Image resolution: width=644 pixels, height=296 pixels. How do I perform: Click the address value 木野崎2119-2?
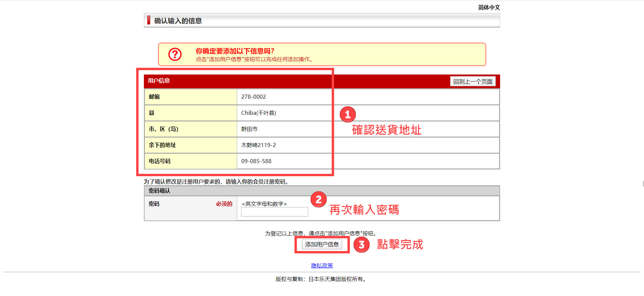tap(258, 145)
